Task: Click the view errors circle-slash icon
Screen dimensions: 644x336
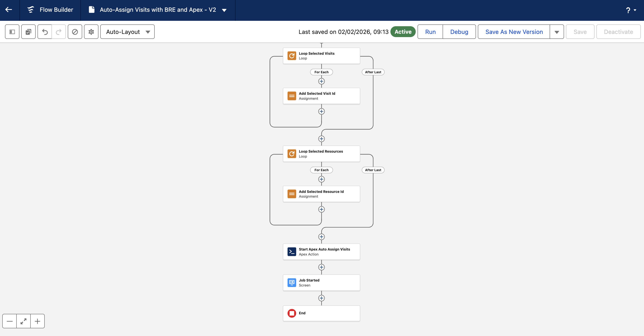Action: pos(75,32)
